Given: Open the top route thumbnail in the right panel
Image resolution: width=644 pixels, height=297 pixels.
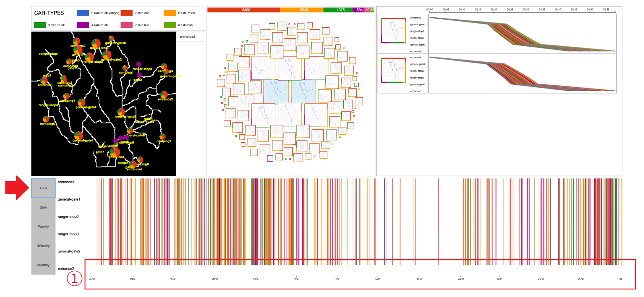Looking at the screenshot, I should 393,31.
